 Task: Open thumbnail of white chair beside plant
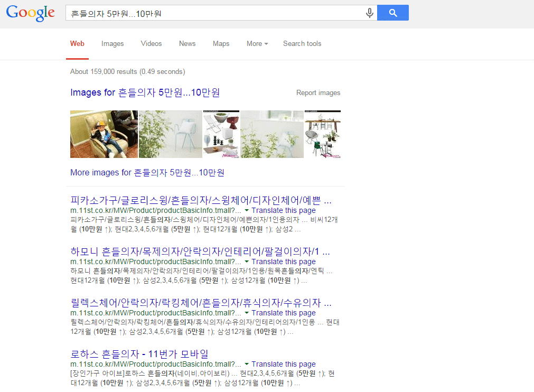[x=170, y=134]
